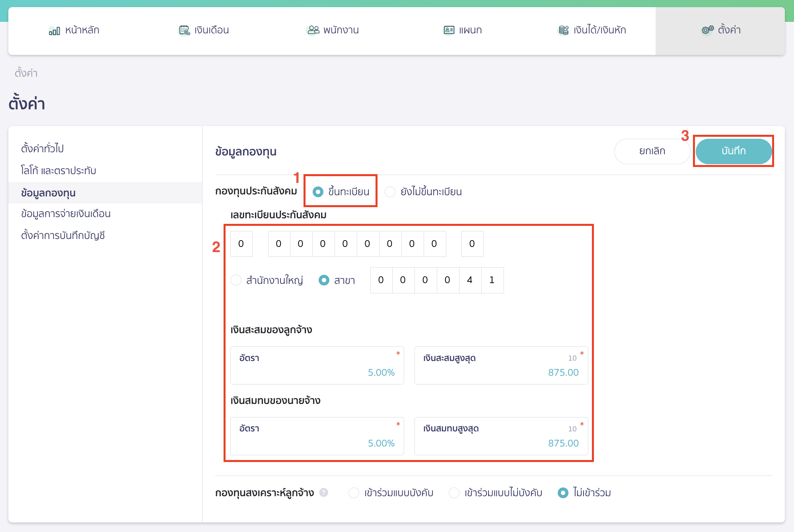The width and height of the screenshot is (794, 532).
Task: Open the โลโก้ และตราประทับ settings section
Action: pyautogui.click(x=58, y=171)
